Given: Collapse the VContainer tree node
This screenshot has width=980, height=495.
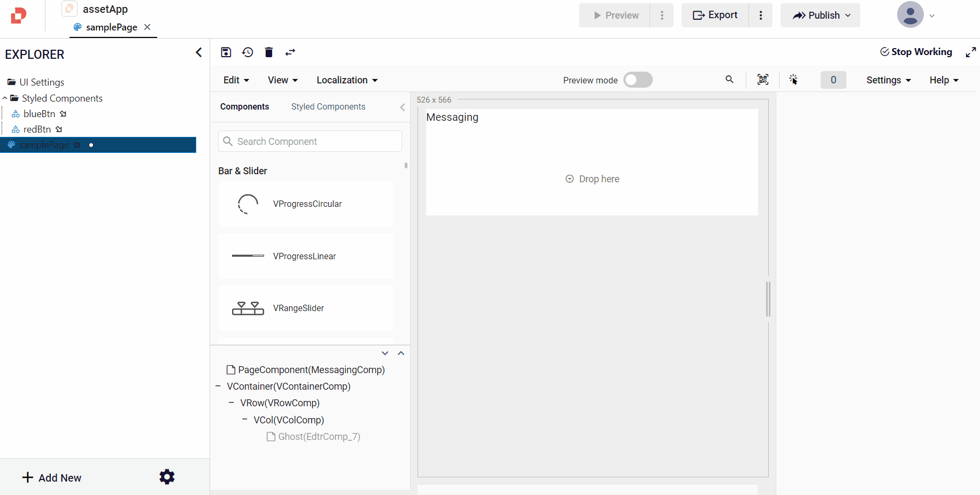Looking at the screenshot, I should (218, 386).
